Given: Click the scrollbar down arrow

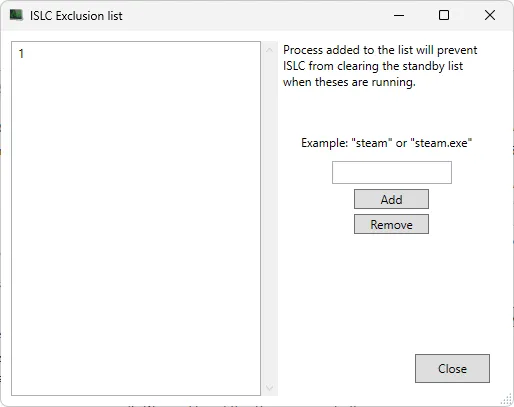Looking at the screenshot, I should click(x=269, y=388).
